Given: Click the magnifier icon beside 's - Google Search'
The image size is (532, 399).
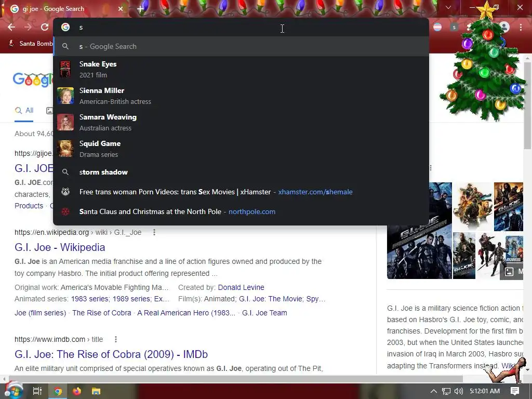Looking at the screenshot, I should click(65, 46).
